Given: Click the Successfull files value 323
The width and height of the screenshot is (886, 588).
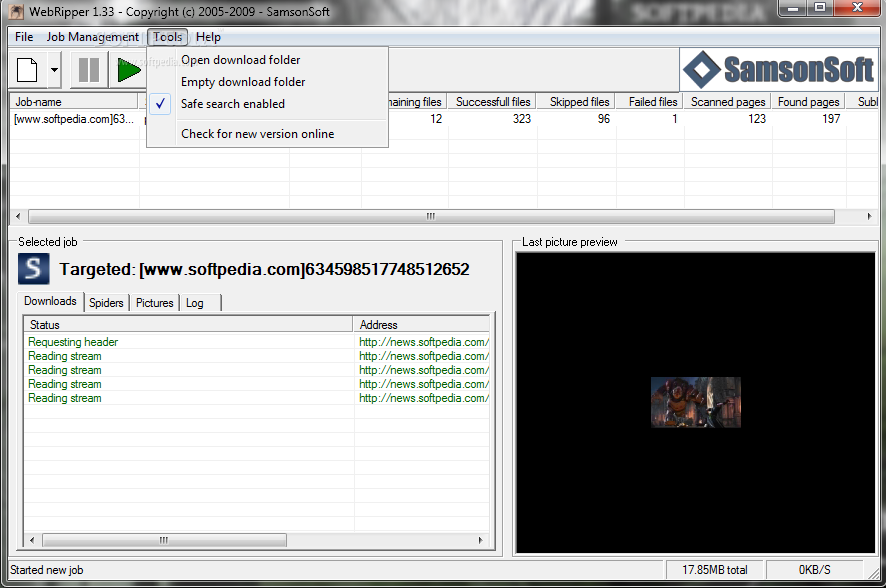Looking at the screenshot, I should pyautogui.click(x=522, y=119).
